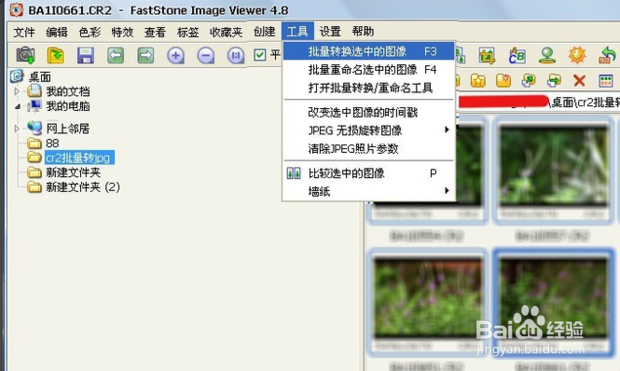Screen dimensions: 620x371
Task: Go to previous image arrow icon
Action: pyautogui.click(x=115, y=55)
